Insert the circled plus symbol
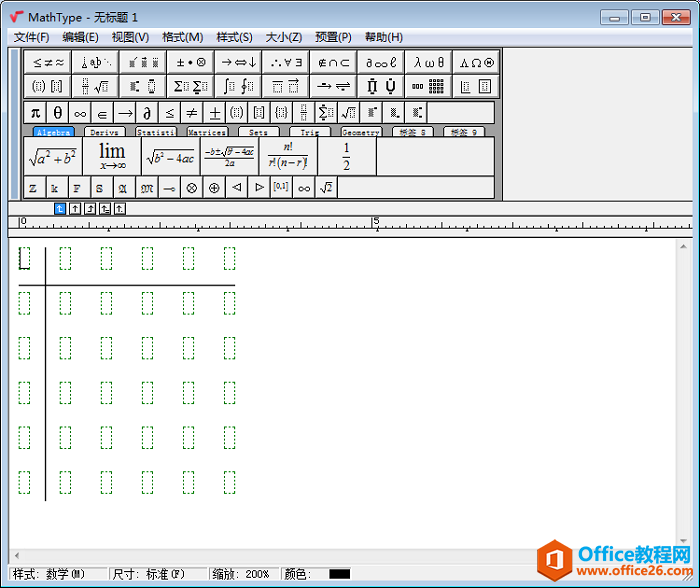700x588 pixels. tap(214, 188)
